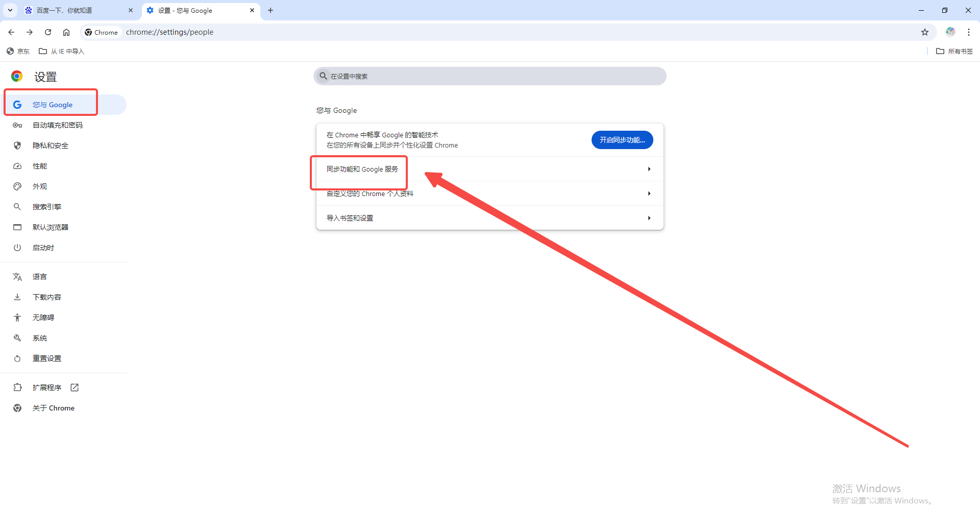Click the browser Forward arrow
Image resolution: width=980 pixels, height=531 pixels.
coord(30,32)
